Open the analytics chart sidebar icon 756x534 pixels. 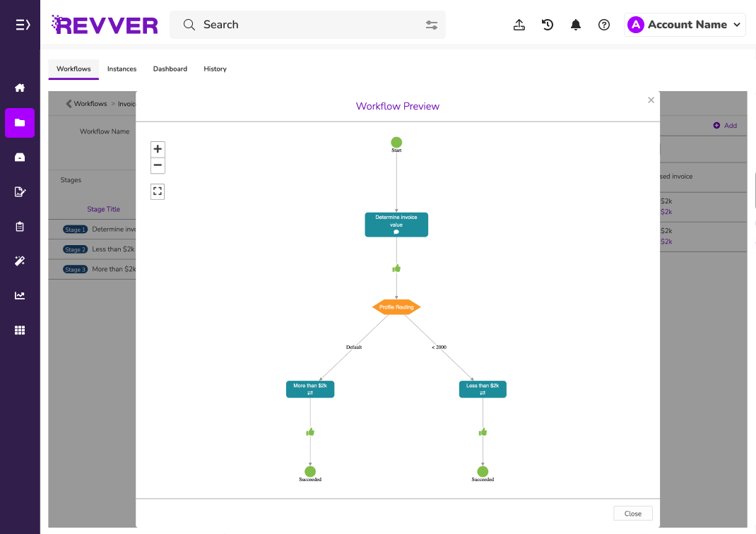coord(20,295)
